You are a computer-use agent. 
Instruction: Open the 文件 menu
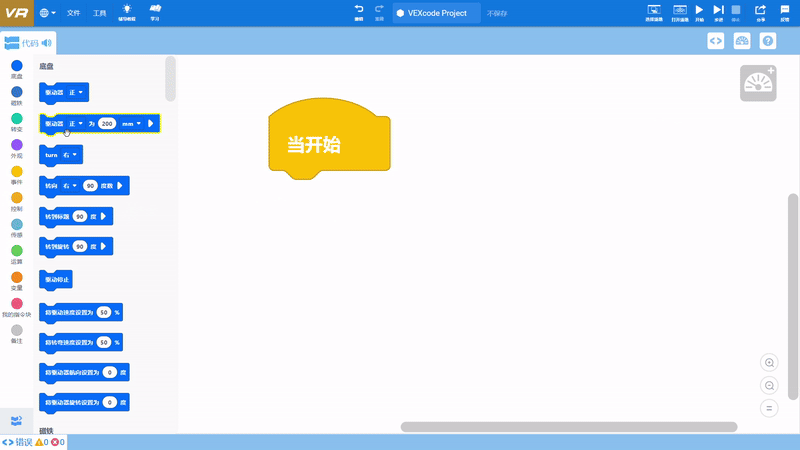[x=74, y=13]
